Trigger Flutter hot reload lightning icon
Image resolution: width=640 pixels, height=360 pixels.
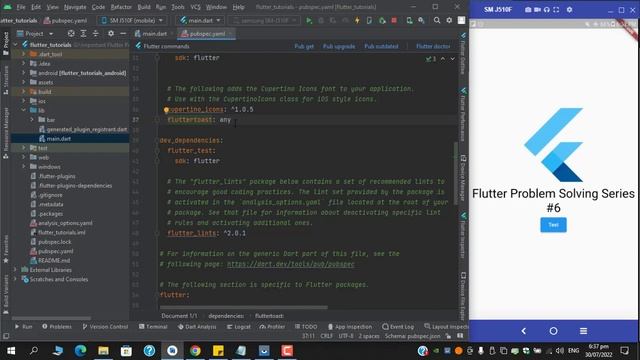point(357,20)
